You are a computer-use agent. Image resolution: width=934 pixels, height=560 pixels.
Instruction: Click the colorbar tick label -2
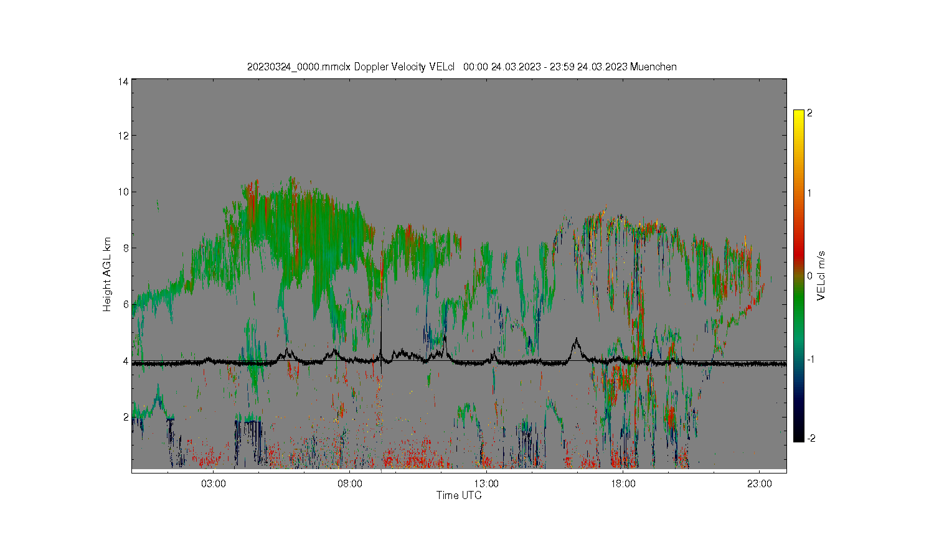[811, 439]
